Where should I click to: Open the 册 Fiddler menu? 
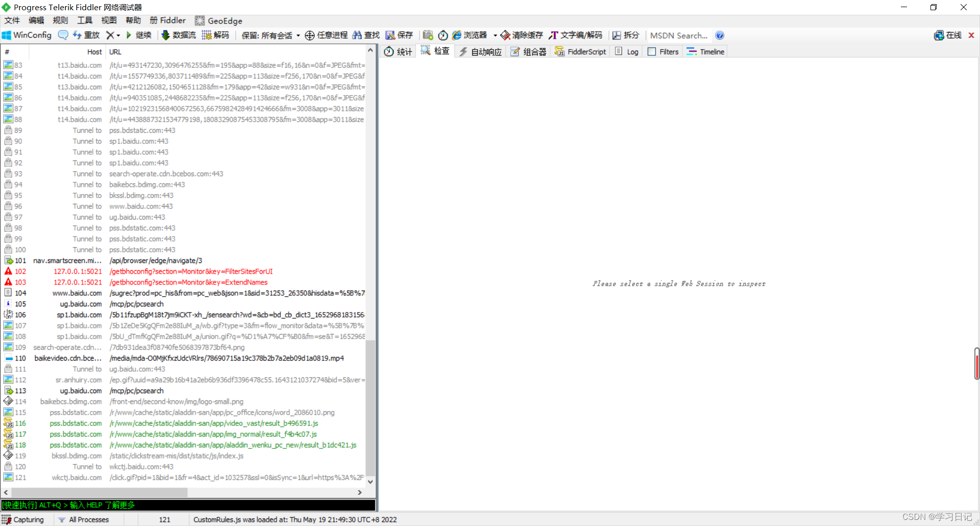point(168,20)
